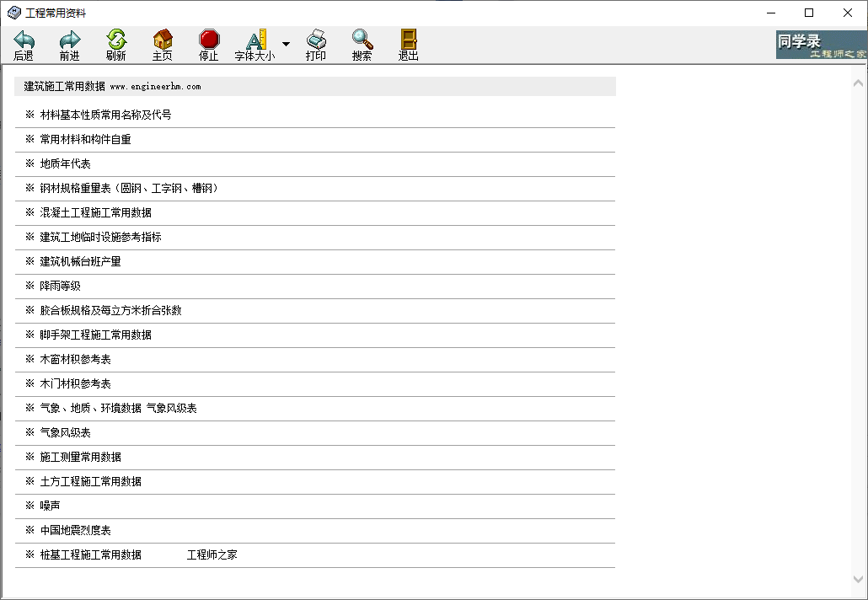Image resolution: width=868 pixels, height=600 pixels.
Task: Open the 常用材料和构件自重 entry
Action: (x=85, y=139)
